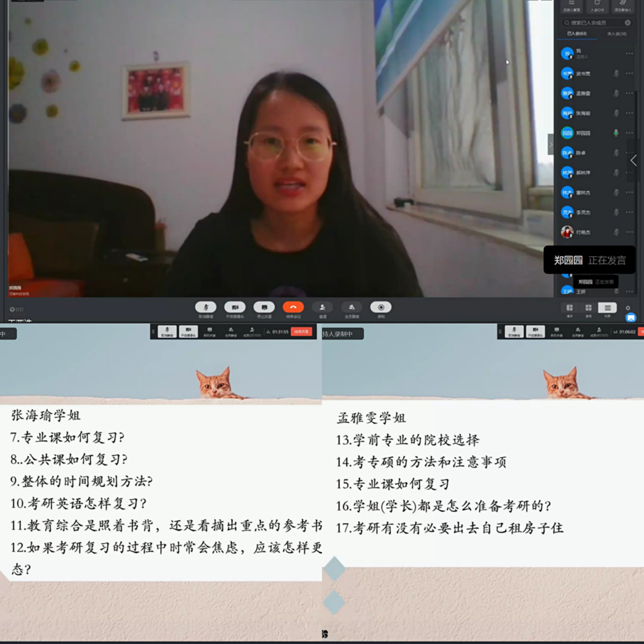
Task: Start recording with the record button
Action: click(x=381, y=308)
